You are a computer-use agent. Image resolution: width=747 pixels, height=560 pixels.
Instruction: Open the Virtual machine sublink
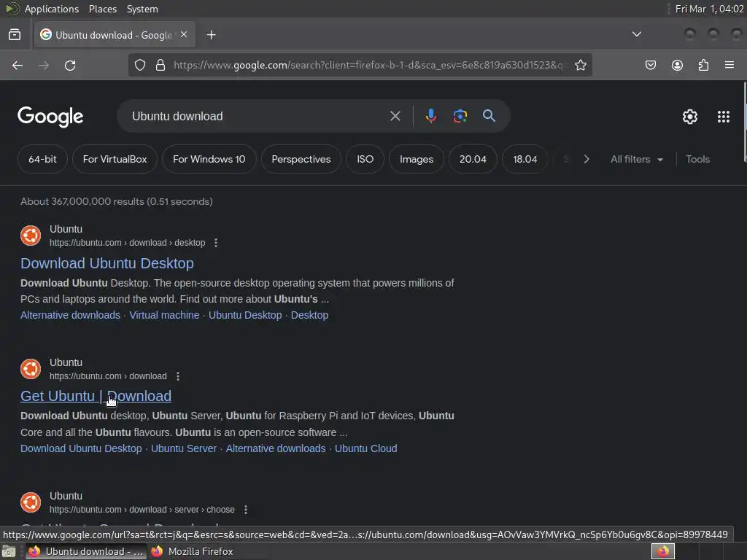pos(164,315)
